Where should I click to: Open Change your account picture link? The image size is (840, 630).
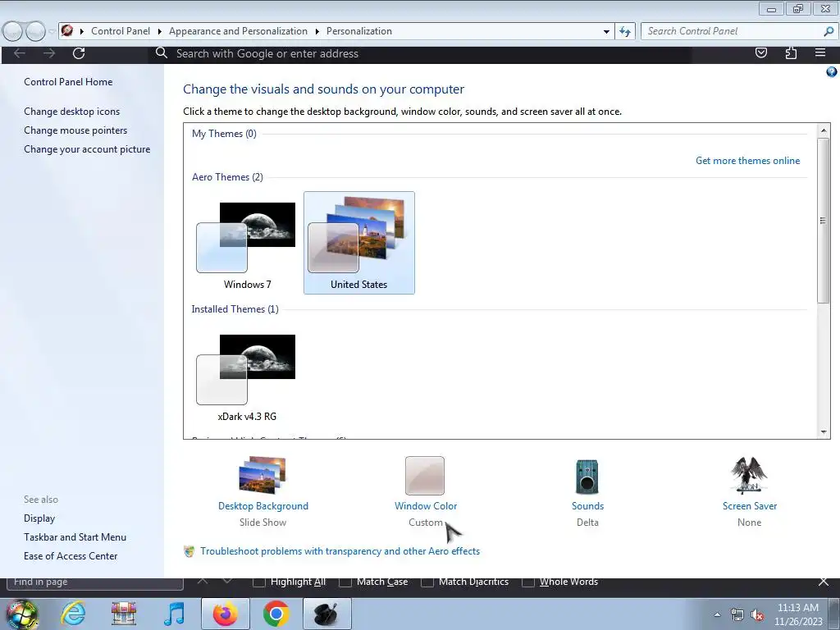point(87,149)
